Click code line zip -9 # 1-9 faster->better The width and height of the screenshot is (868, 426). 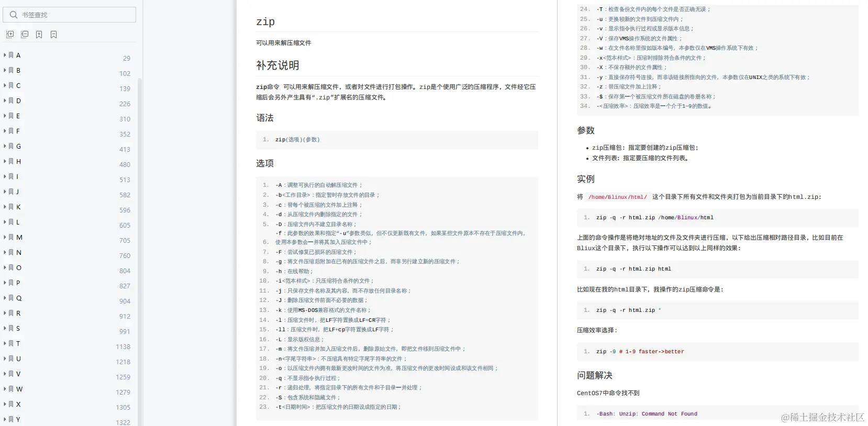coord(640,352)
